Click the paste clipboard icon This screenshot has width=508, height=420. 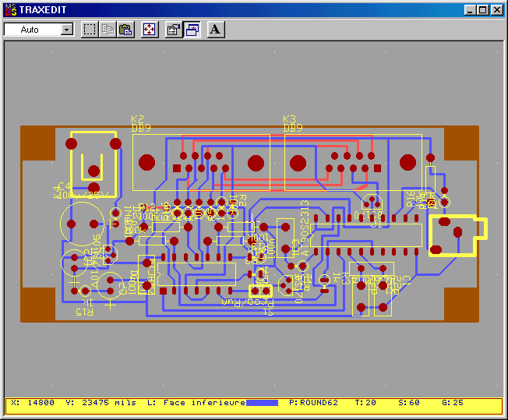pos(125,30)
